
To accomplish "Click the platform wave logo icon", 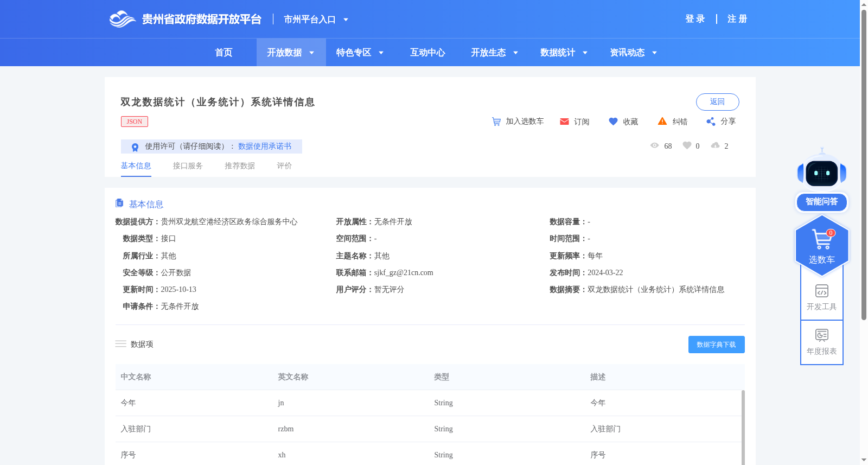I will coord(122,19).
